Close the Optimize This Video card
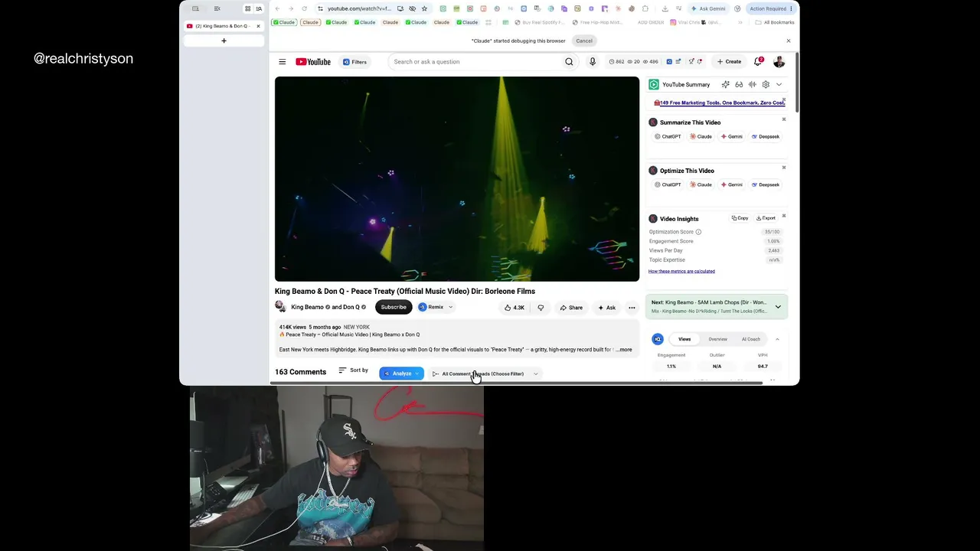Screen dimensions: 980x551 coord(783,168)
